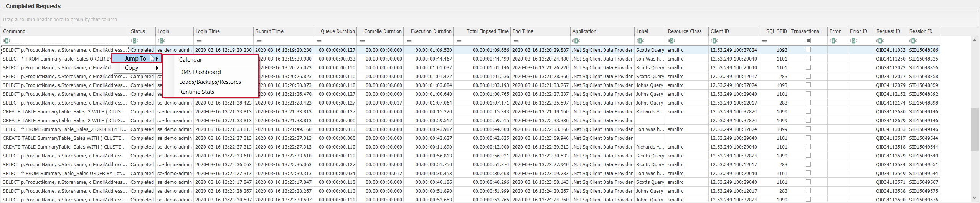Select client ID cell in QID34112077 row

pyautogui.click(x=733, y=76)
